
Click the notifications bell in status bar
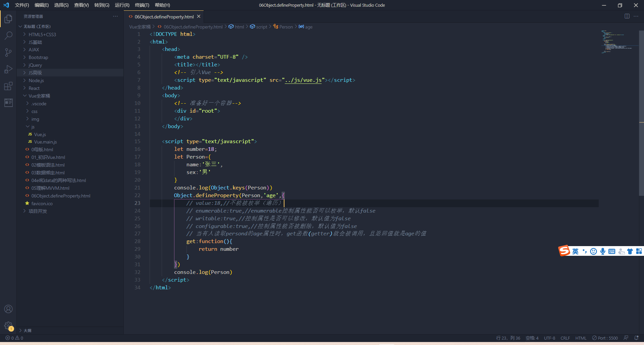[637, 338]
